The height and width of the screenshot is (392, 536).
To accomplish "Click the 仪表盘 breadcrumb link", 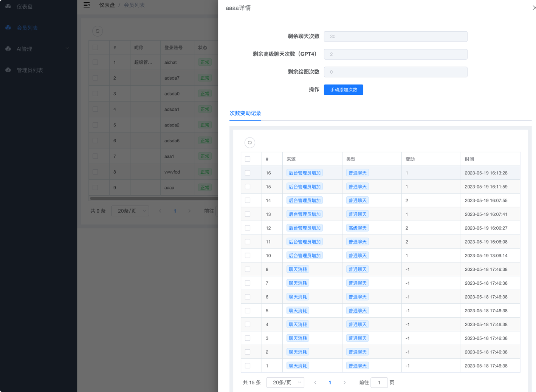I will click(x=107, y=5).
